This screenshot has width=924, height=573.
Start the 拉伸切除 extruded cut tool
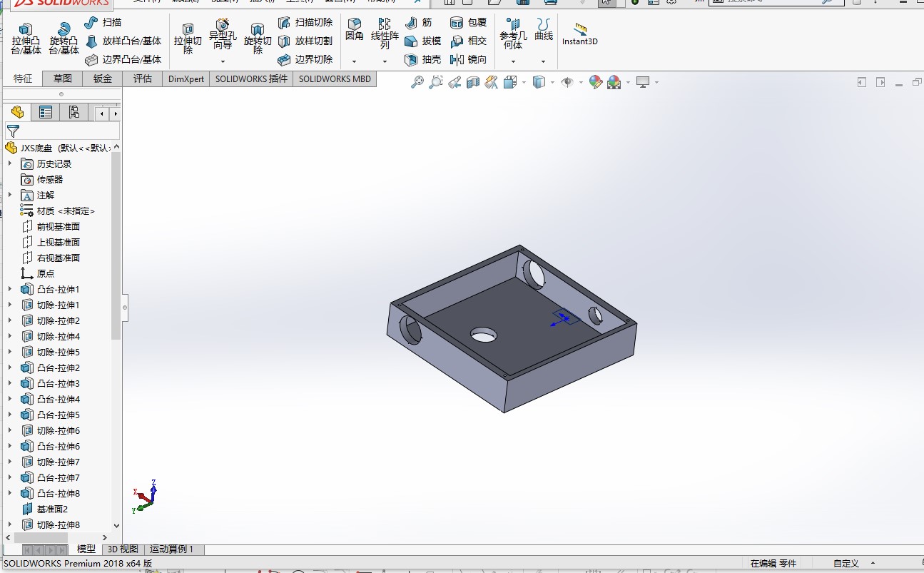(188, 39)
